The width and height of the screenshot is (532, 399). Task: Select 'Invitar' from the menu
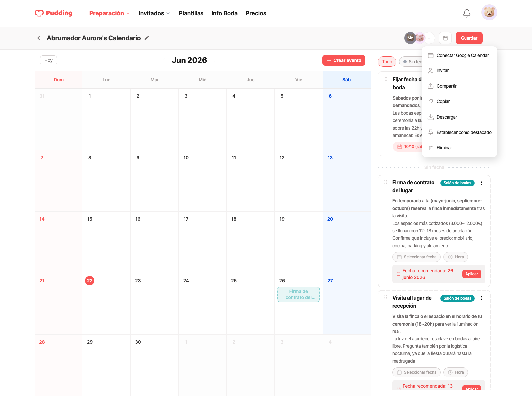pyautogui.click(x=460, y=70)
